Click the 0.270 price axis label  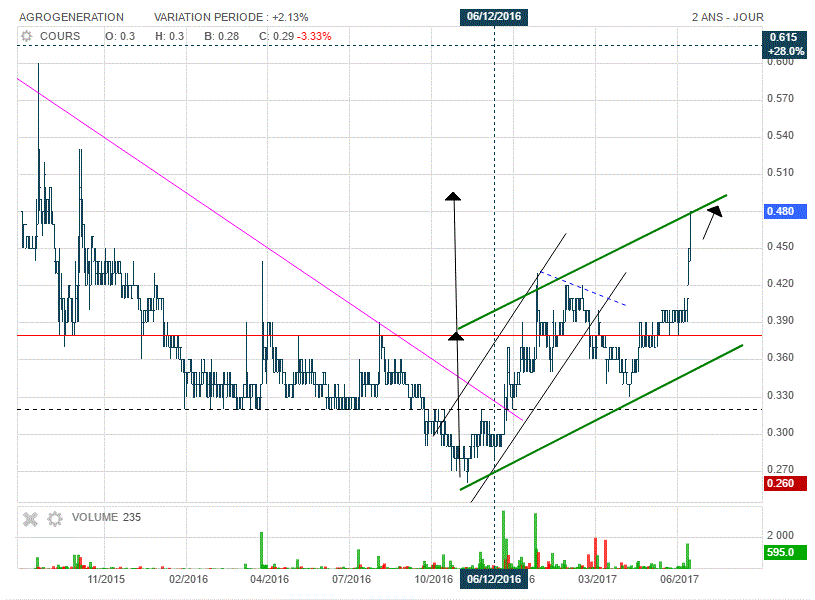[x=780, y=469]
